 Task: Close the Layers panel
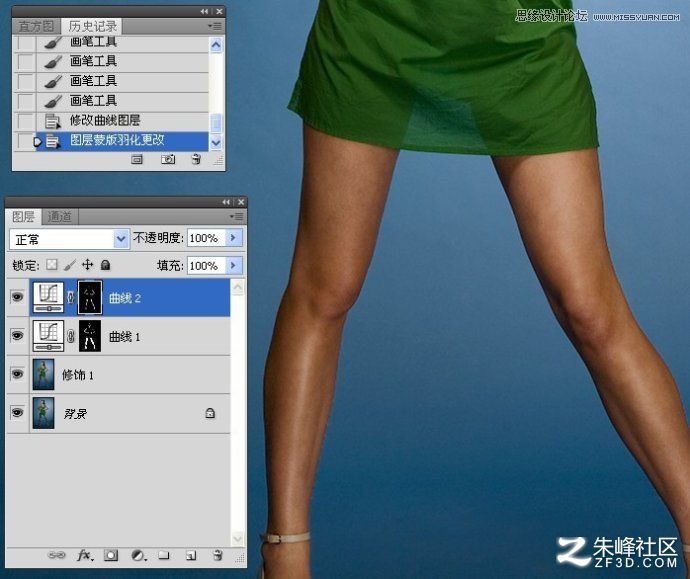[241, 202]
